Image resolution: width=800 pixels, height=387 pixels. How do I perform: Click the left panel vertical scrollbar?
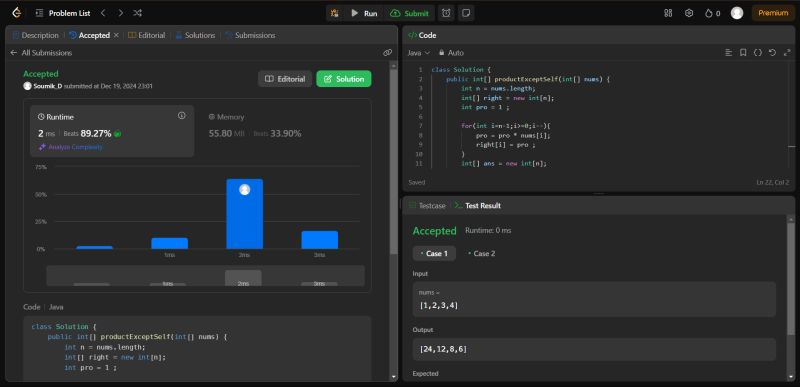click(393, 162)
